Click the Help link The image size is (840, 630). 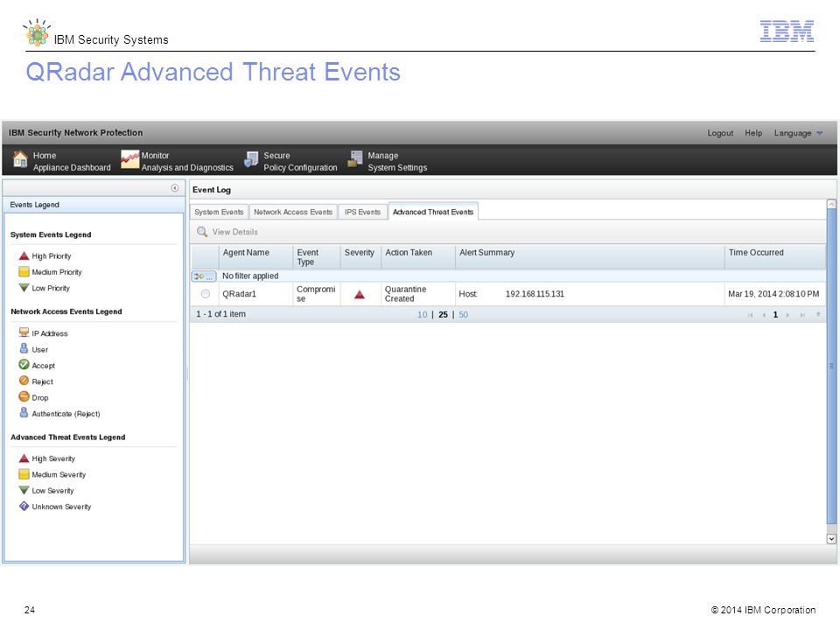click(x=753, y=133)
